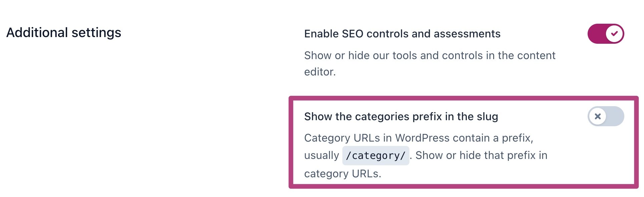Click the grey track of the categories toggle
644x197 pixels.
(x=616, y=116)
